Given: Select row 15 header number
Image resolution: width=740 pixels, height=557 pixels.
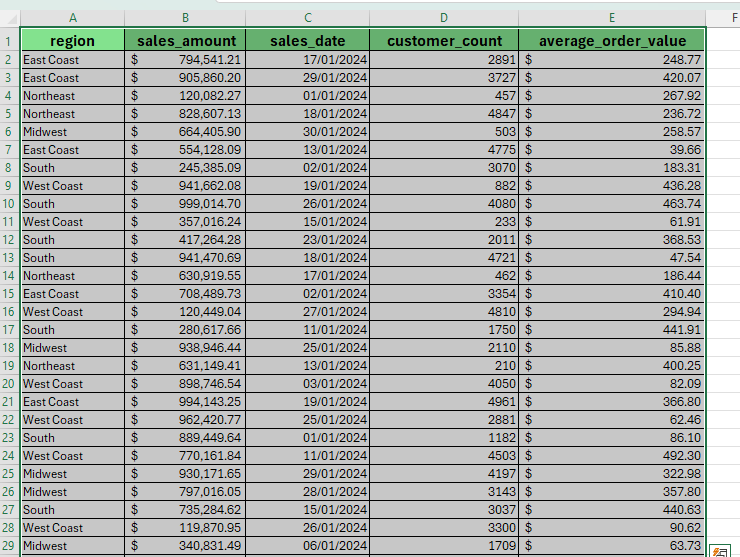Looking at the screenshot, I should pos(10,294).
